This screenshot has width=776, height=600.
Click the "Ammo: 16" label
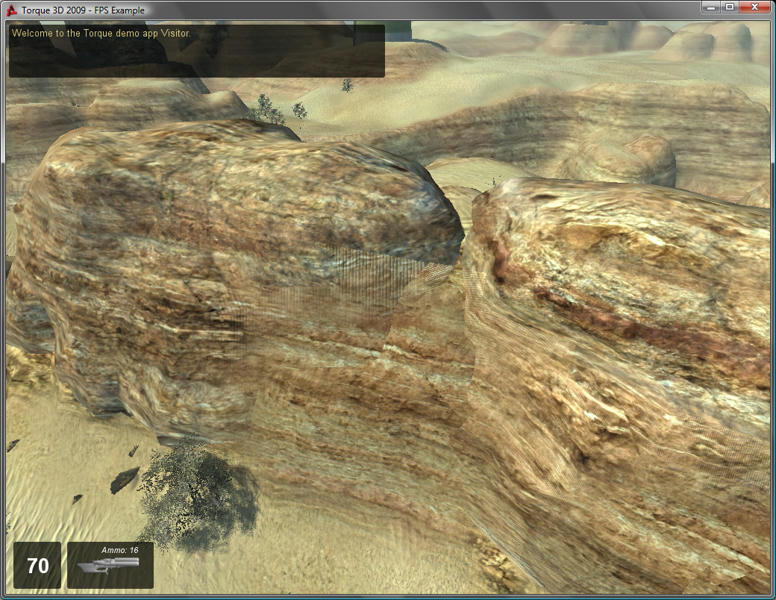point(119,550)
